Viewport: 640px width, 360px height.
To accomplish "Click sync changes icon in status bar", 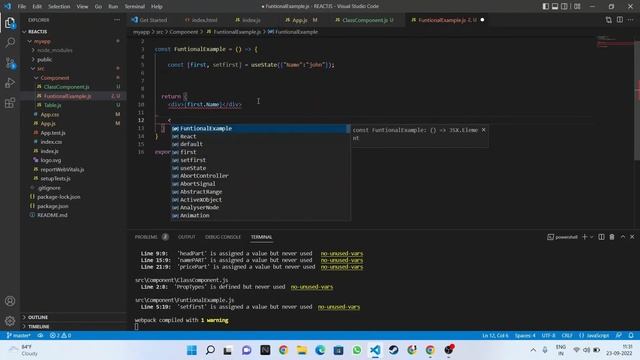I will click(x=40, y=336).
